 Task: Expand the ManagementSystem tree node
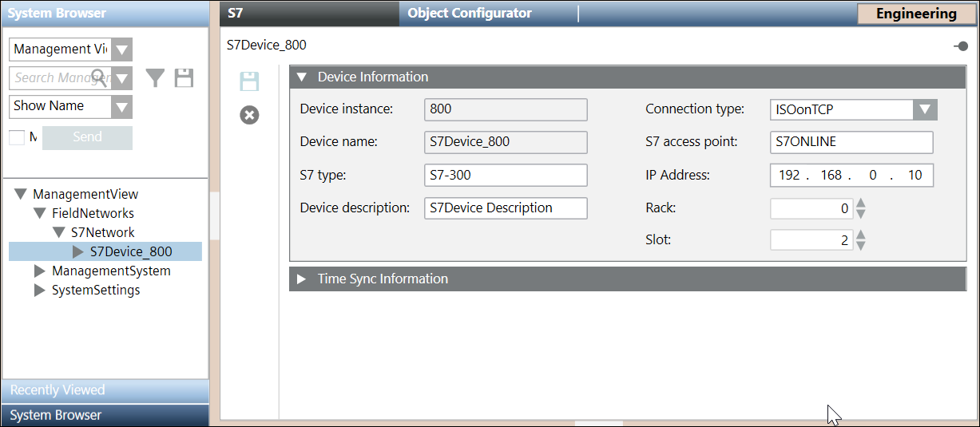click(40, 271)
